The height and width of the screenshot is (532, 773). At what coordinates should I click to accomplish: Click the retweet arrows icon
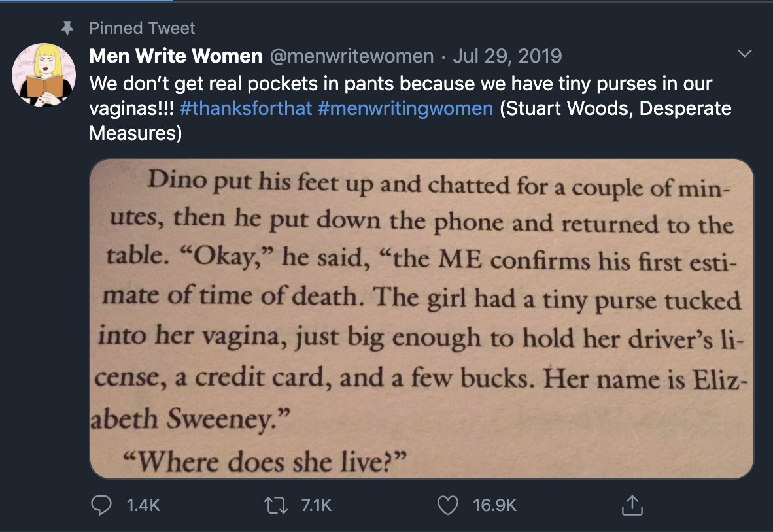276,505
